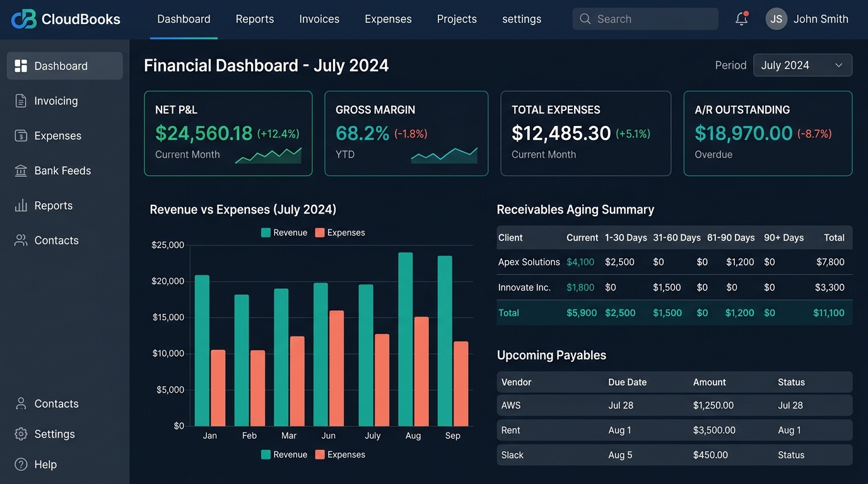
Task: Switch to Expenses tab in top navigation
Action: (388, 20)
